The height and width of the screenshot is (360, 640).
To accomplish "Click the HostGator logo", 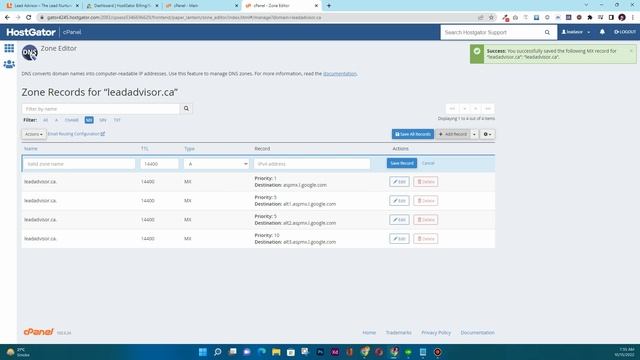I will click(31, 32).
